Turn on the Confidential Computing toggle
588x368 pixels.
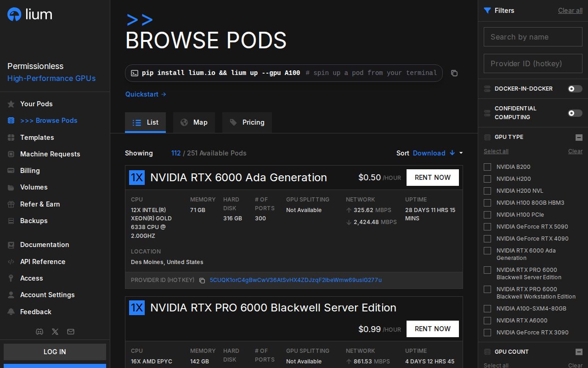coord(575,113)
